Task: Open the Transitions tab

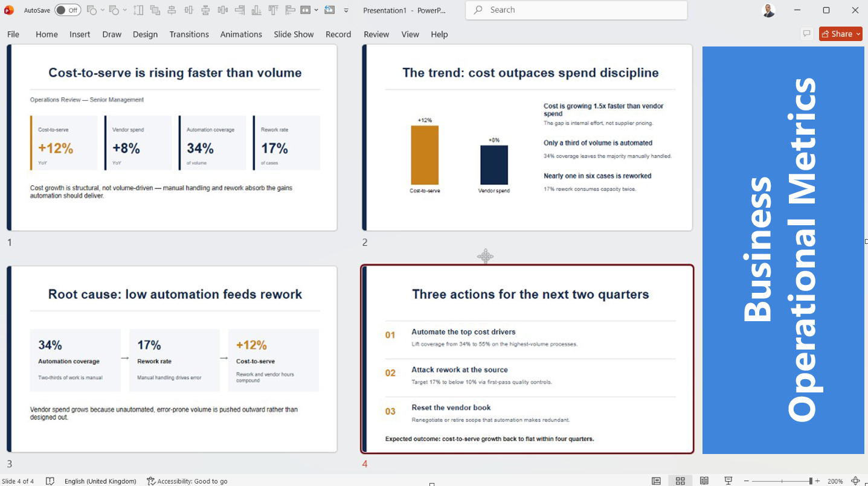Action: 189,34
